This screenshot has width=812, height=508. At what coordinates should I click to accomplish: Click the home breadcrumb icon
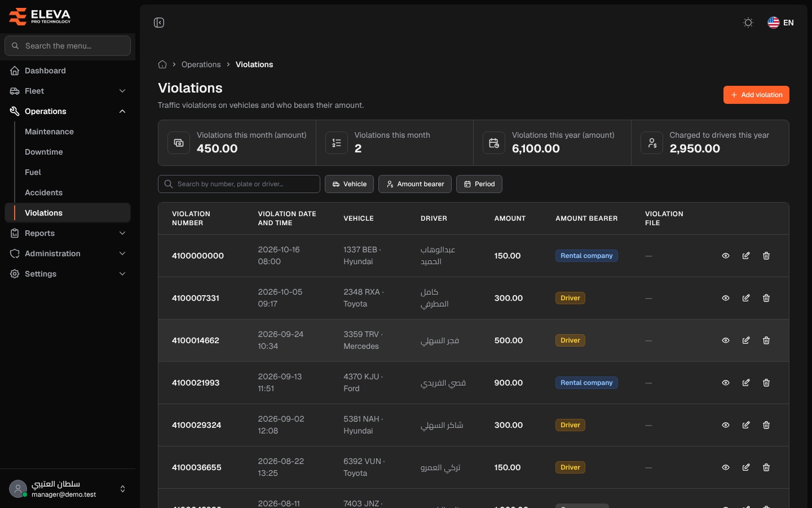point(162,64)
